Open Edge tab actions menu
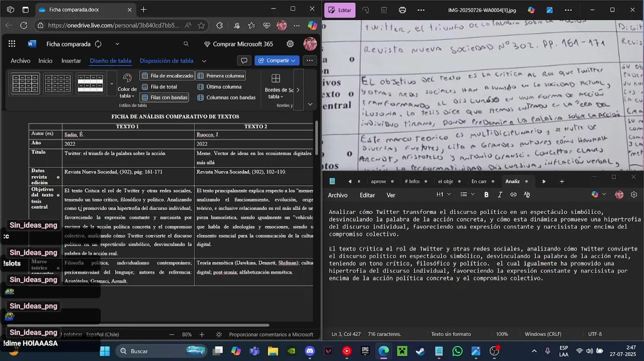 26,10
